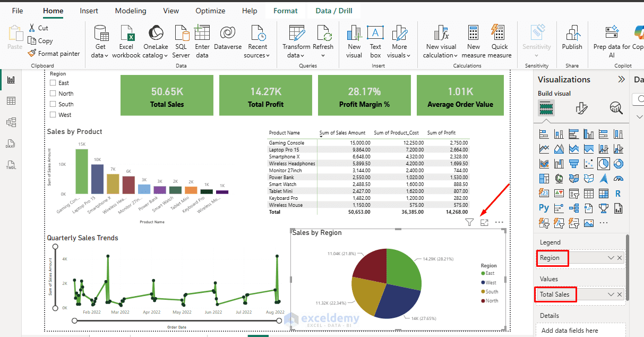Check the East region checkbox
This screenshot has height=337, width=644.
tap(53, 83)
